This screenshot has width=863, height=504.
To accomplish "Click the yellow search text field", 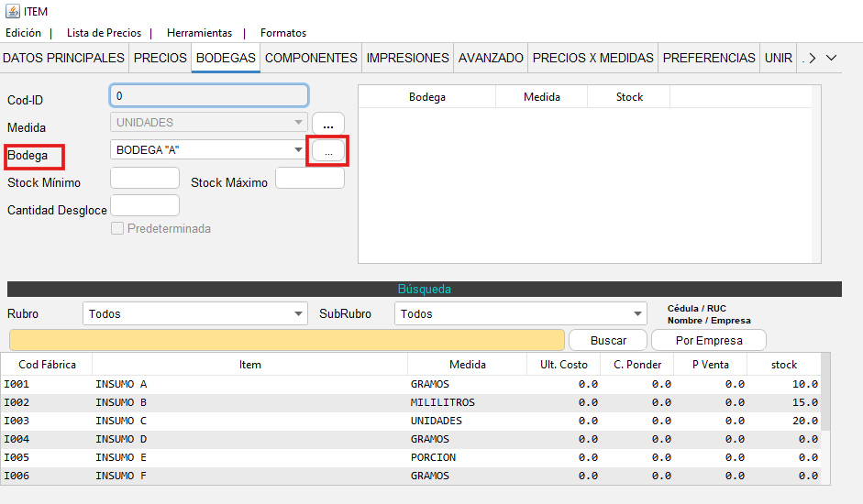I will 286,340.
